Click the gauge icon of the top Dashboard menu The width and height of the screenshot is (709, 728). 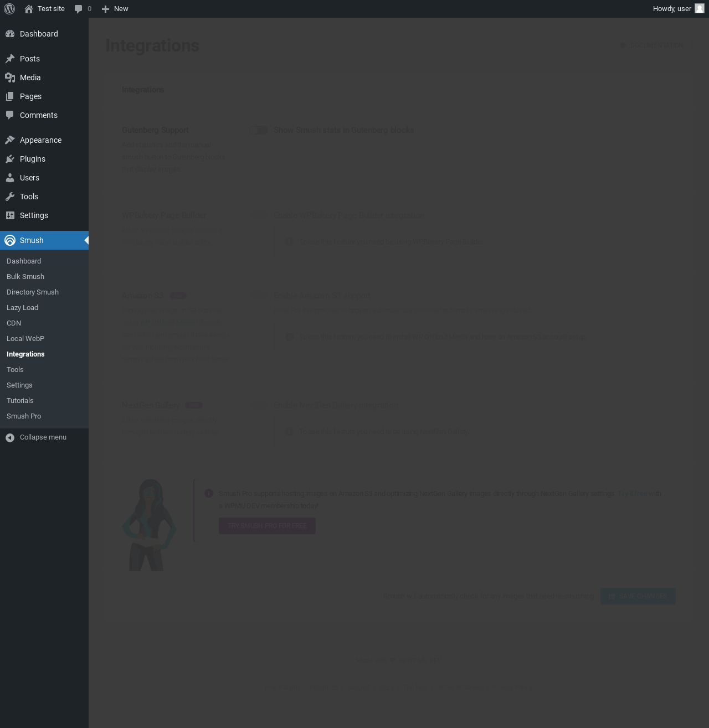pyautogui.click(x=10, y=34)
